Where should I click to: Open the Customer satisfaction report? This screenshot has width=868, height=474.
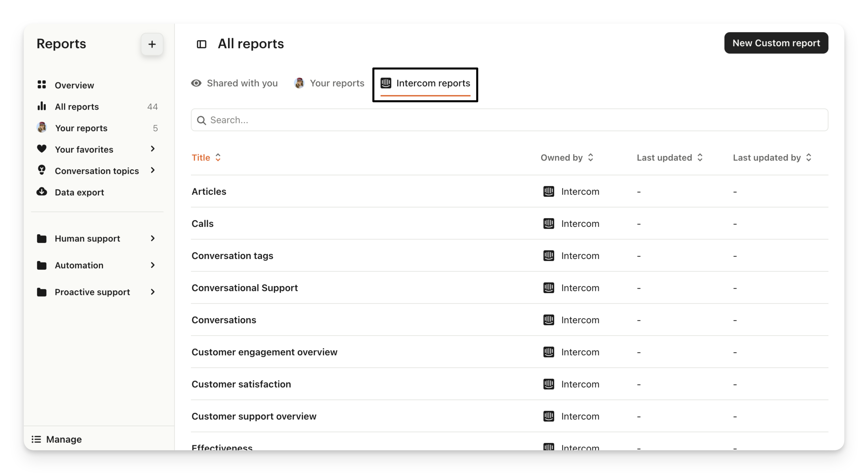pyautogui.click(x=241, y=384)
